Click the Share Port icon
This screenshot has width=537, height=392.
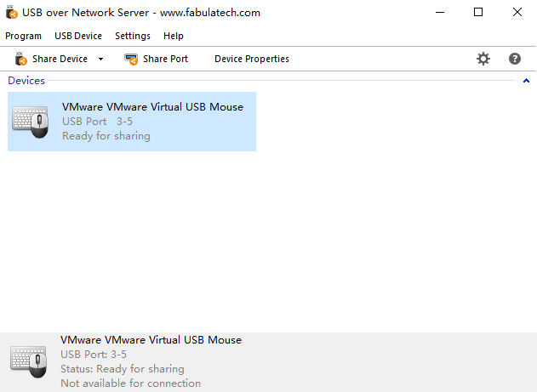(x=131, y=59)
